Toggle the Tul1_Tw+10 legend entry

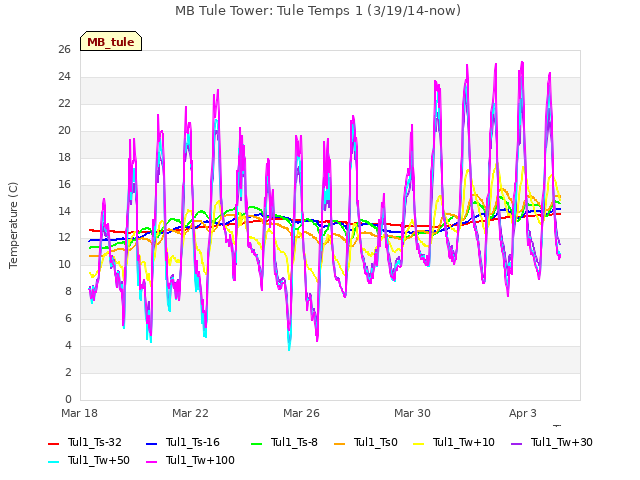point(454,442)
